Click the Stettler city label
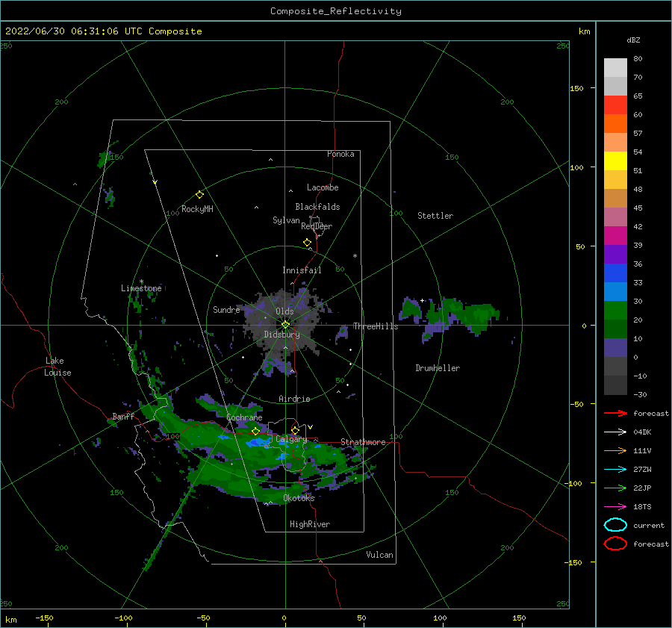This screenshot has width=672, height=628. click(435, 216)
